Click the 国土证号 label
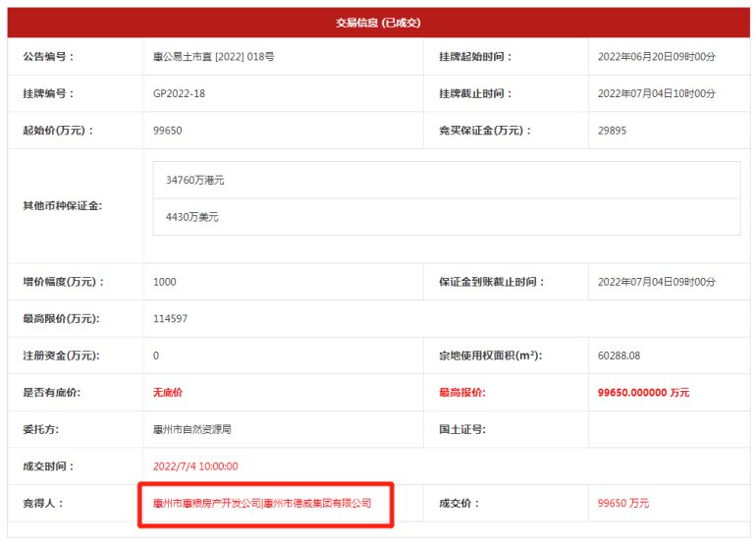The image size is (756, 546). 462,429
